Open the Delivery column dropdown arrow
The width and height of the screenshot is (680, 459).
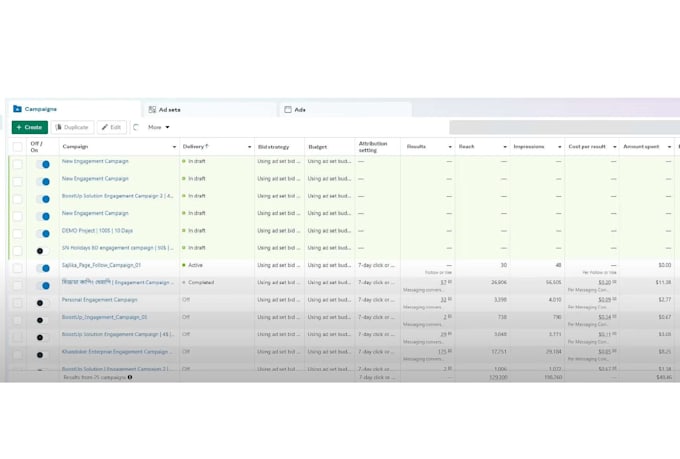249,147
